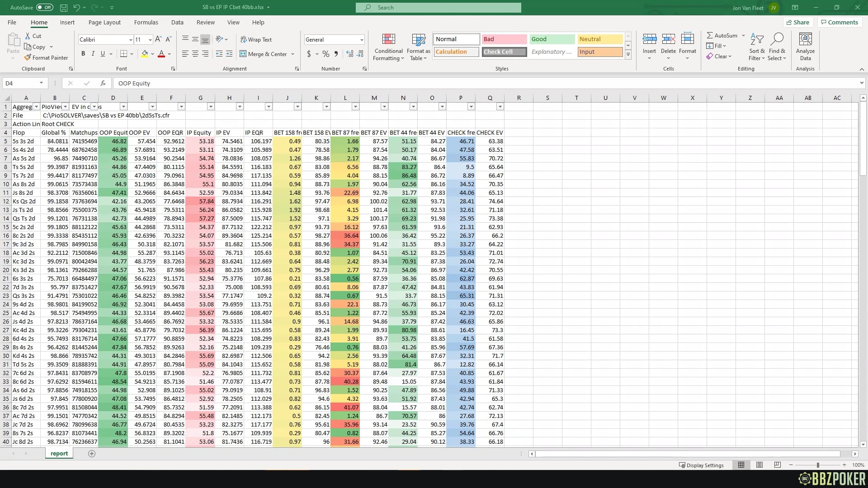This screenshot has height=488, width=868.
Task: Apply Bold formatting from the ribbon
Action: (x=83, y=54)
